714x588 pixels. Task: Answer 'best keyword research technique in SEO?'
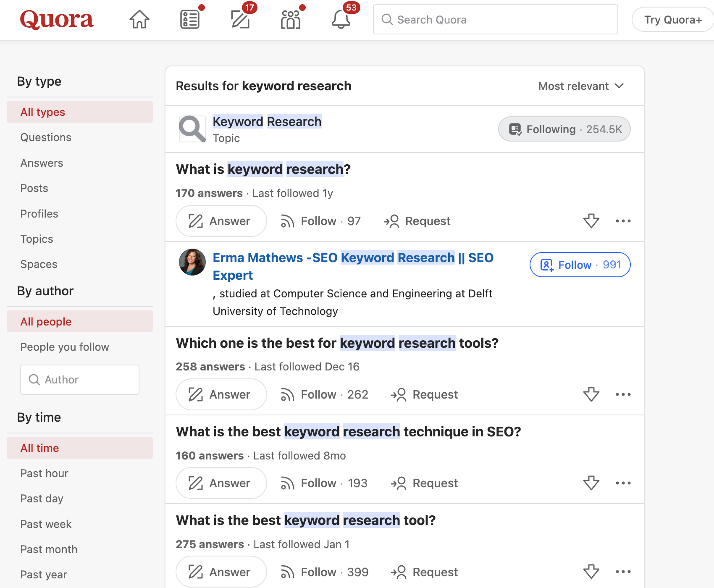coord(221,483)
